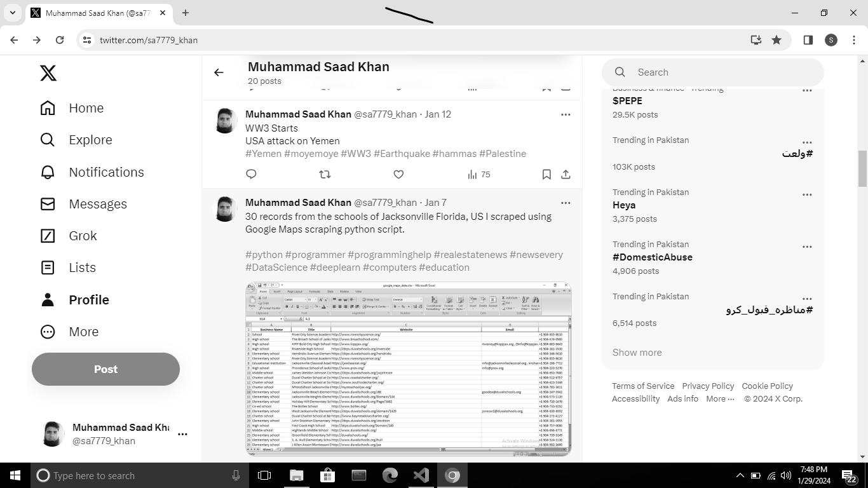Open the Jan 7 post timestamp
This screenshot has width=868, height=488.
click(435, 203)
